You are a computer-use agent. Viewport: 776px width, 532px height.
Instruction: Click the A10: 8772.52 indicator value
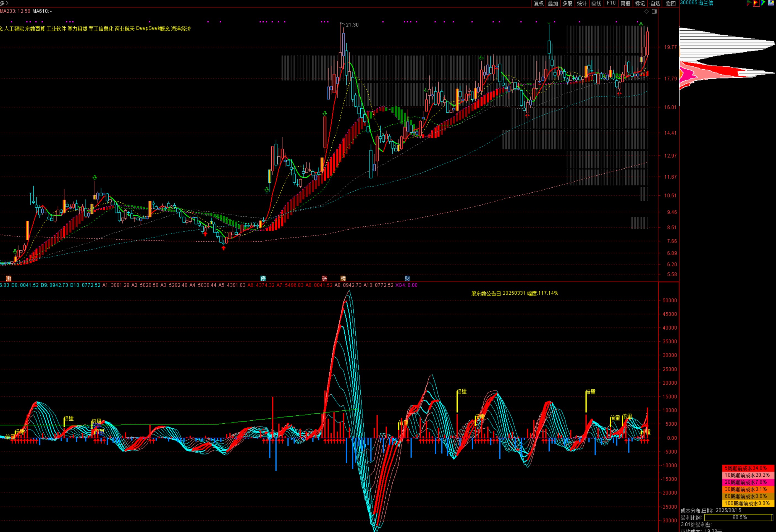[379, 285]
